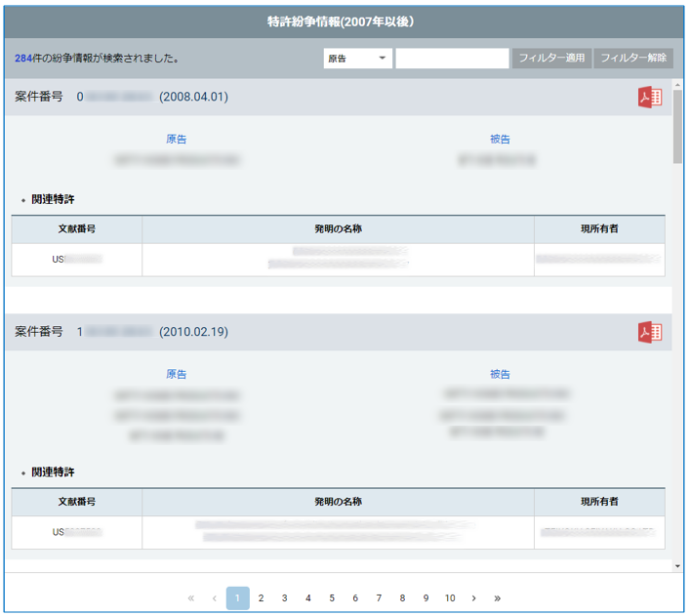Open case number link dated 2010.02.19
This screenshot has width=689, height=616.
115,332
